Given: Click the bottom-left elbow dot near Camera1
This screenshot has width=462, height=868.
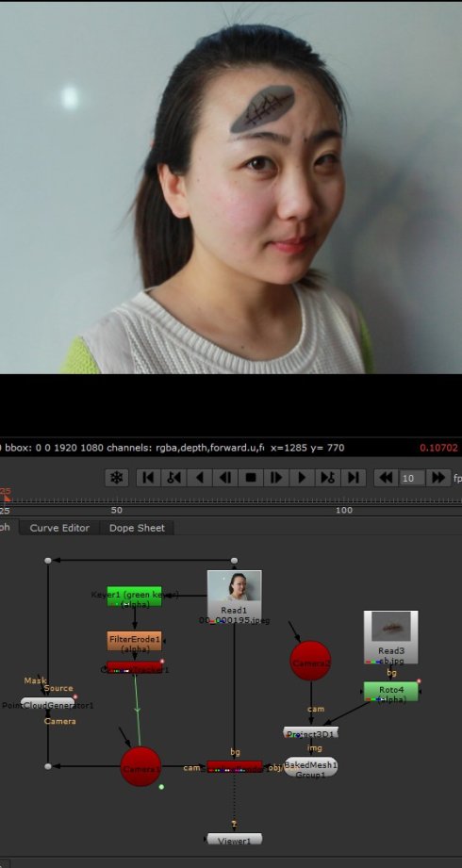Looking at the screenshot, I should tap(48, 766).
